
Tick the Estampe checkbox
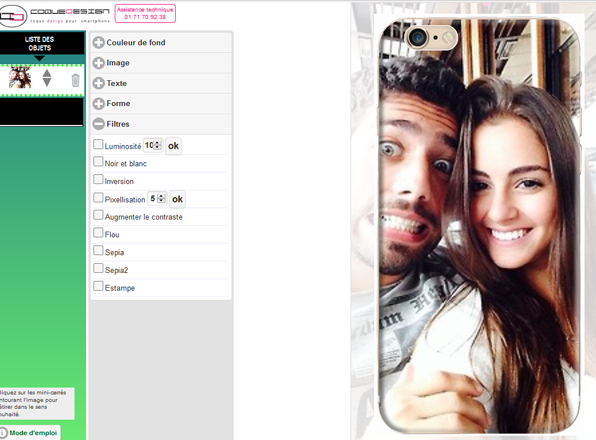(98, 286)
